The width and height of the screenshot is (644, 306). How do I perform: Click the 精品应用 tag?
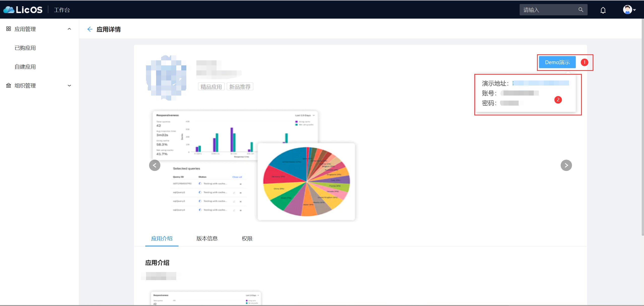pos(211,87)
